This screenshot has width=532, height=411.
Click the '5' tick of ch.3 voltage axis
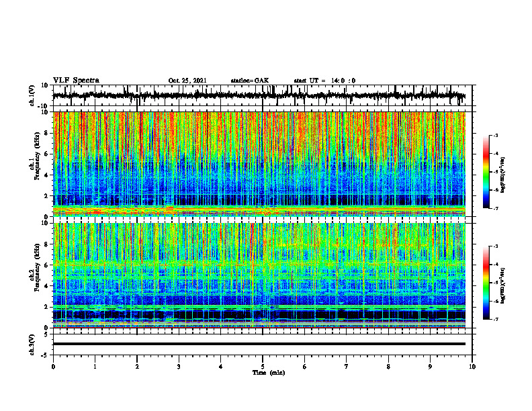[x=46, y=334]
